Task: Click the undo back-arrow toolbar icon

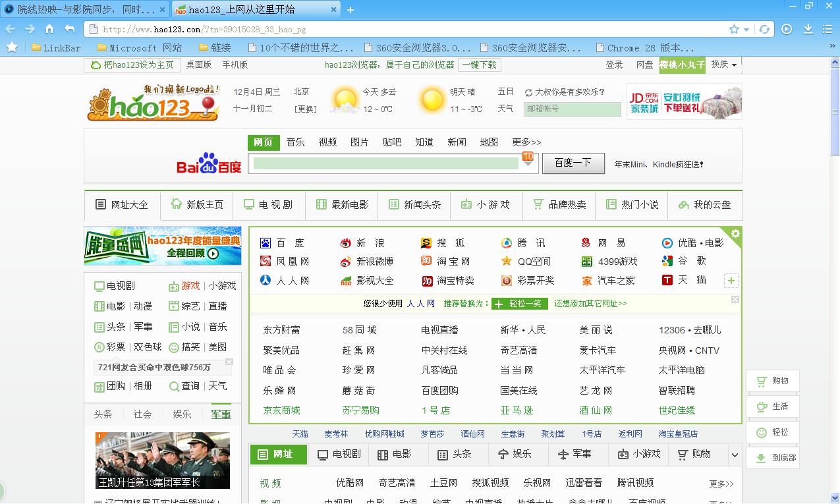Action: (x=69, y=29)
